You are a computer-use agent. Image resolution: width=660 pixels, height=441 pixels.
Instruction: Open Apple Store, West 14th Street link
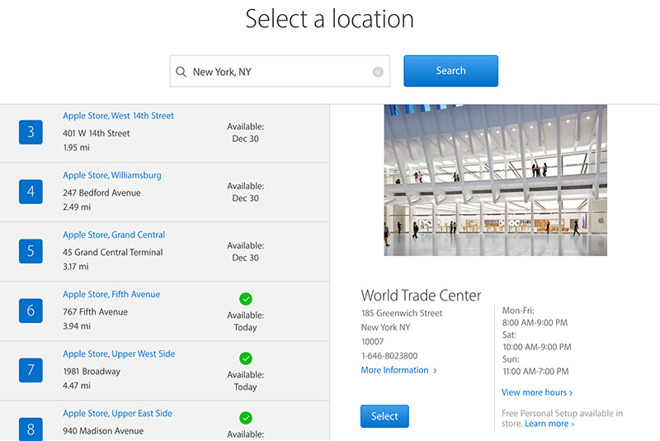(x=118, y=116)
